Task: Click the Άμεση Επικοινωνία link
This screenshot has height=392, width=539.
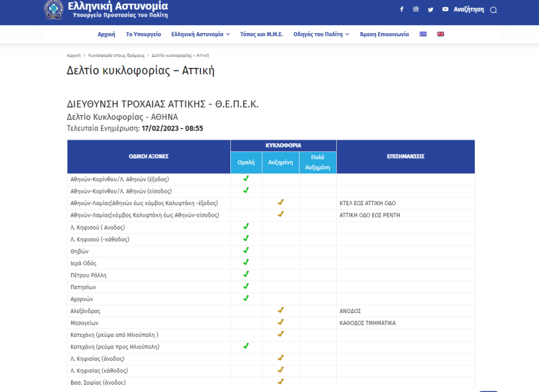Action: (384, 34)
